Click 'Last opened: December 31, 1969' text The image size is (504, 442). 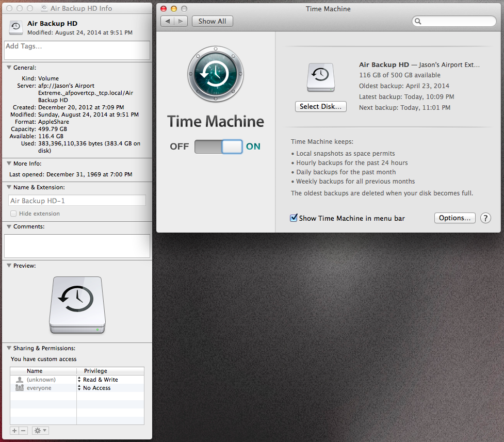tap(71, 174)
